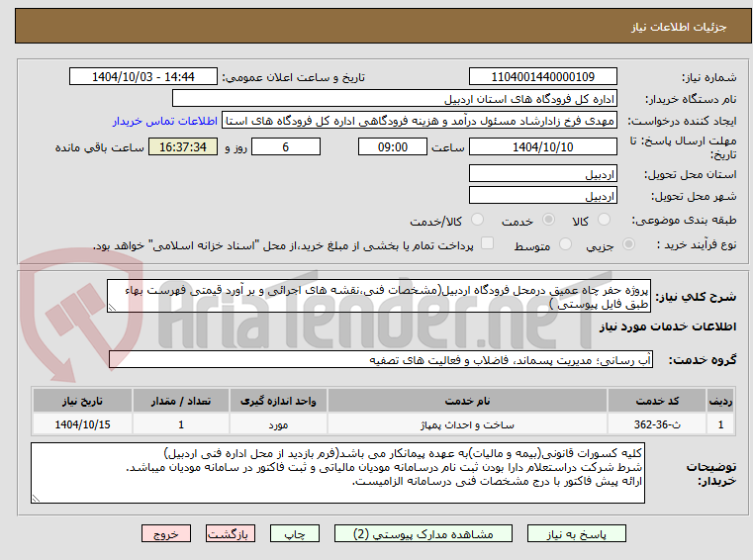The image size is (753, 560).
Task: Select the جزیی purchase type radio
Action: pos(628,244)
